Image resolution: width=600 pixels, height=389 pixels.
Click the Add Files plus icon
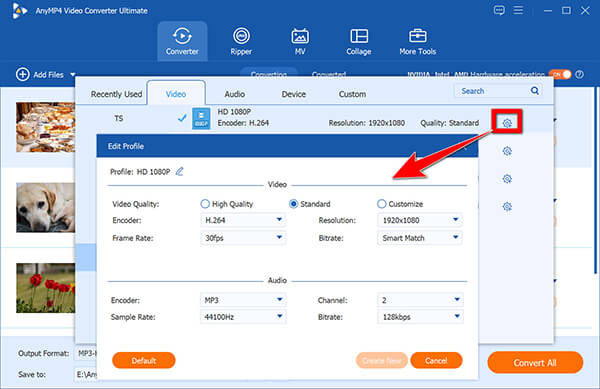23,74
